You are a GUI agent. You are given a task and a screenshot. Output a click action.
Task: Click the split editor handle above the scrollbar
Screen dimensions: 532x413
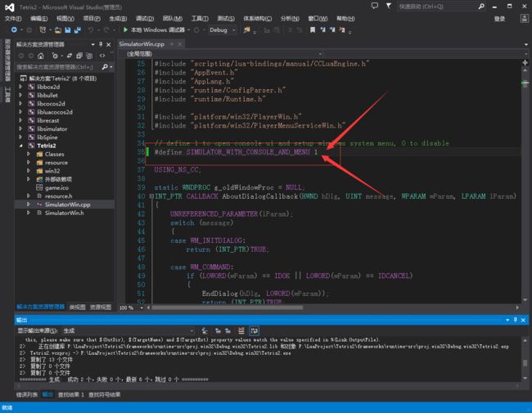[x=525, y=63]
